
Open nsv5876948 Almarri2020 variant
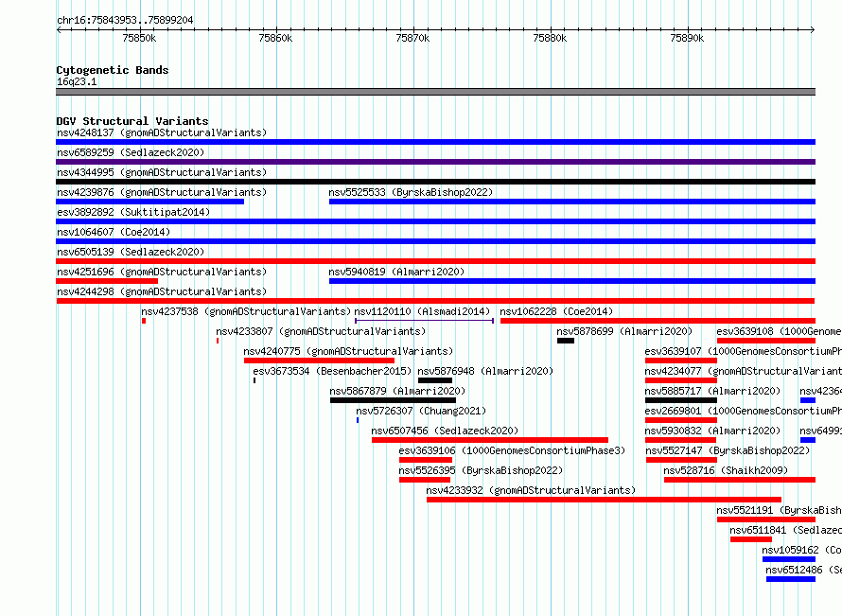485,371
